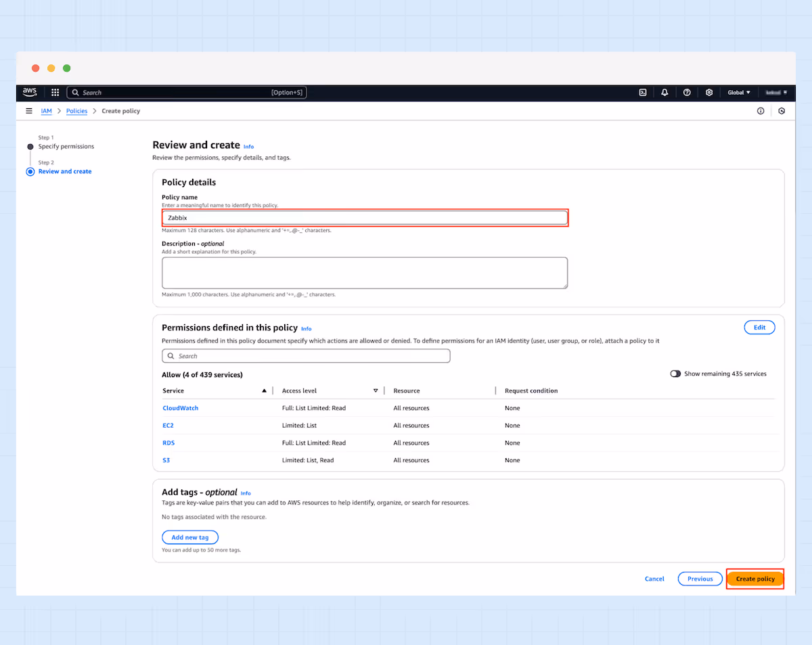
Task: Click the clock icon beside the info icon
Action: [782, 111]
